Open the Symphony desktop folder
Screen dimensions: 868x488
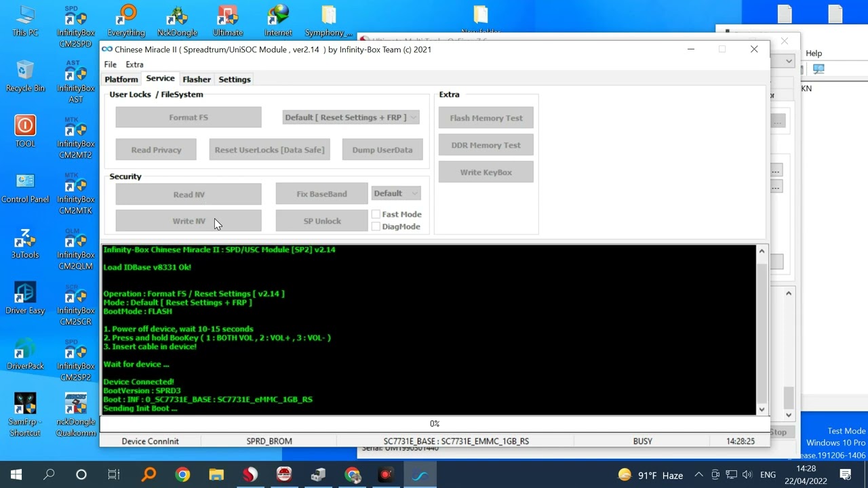click(329, 20)
